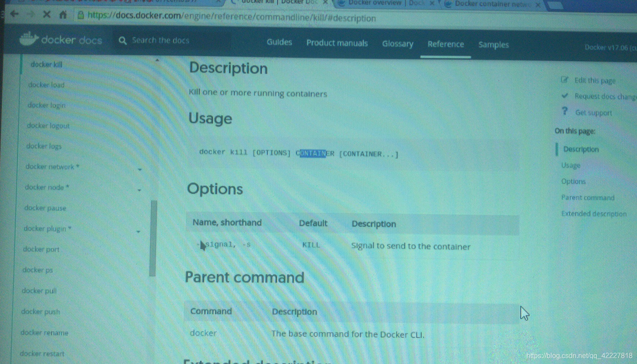The width and height of the screenshot is (637, 364).
Task: Click the Edit this page pencil icon
Action: [565, 79]
